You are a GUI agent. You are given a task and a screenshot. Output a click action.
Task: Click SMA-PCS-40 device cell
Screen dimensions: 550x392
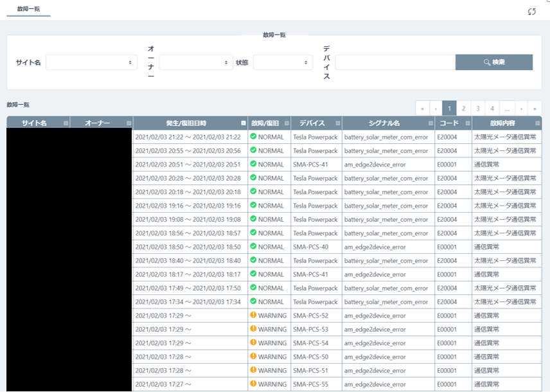point(316,247)
